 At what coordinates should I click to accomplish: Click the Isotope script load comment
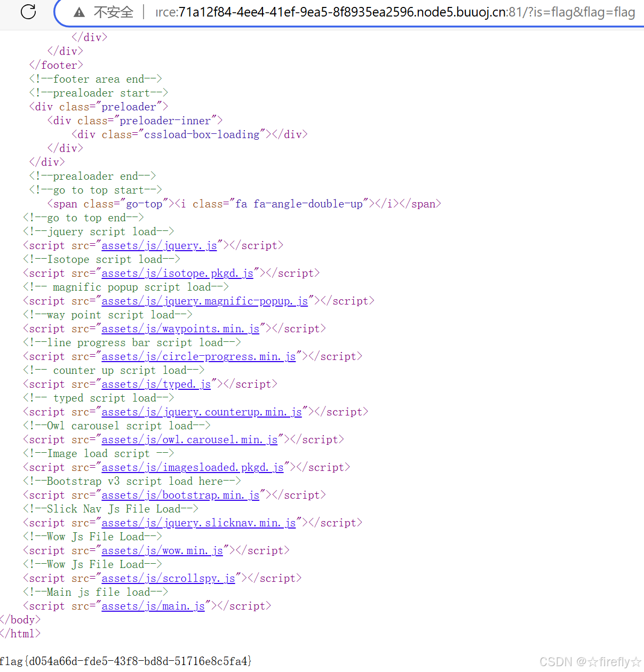pos(101,259)
